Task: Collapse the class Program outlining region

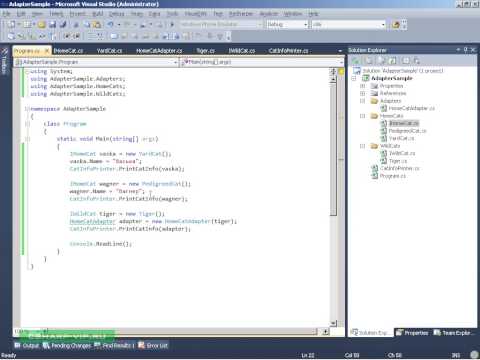Action: [27, 124]
